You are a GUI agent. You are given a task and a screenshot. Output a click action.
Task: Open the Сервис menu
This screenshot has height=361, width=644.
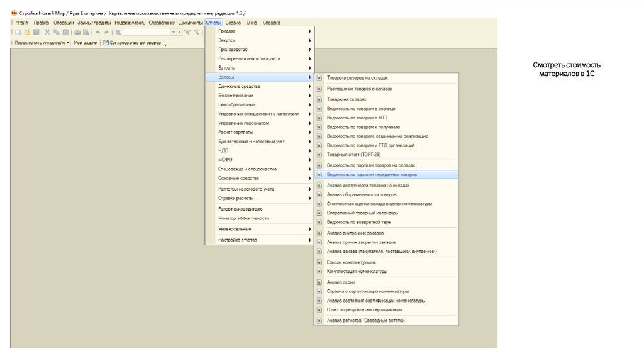coord(233,23)
